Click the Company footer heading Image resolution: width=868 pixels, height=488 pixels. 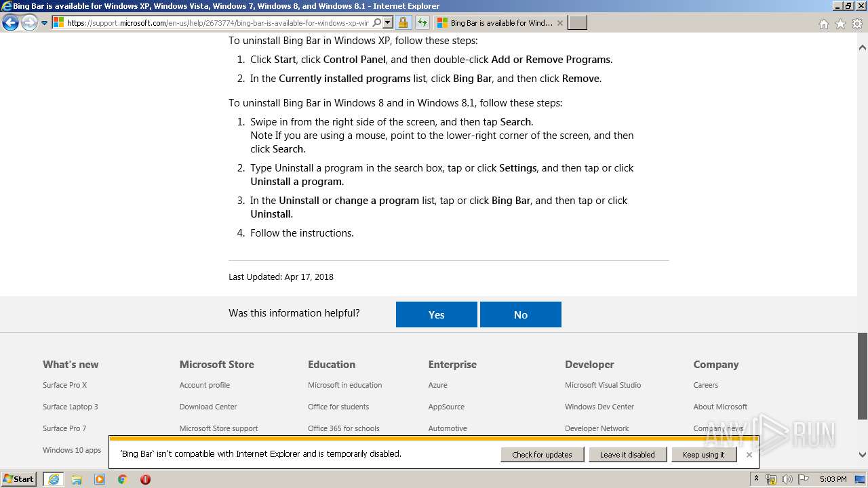[715, 364]
